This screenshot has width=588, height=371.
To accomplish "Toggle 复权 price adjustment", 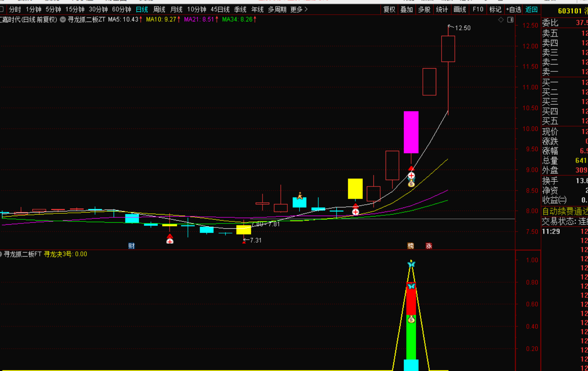I will tap(389, 9).
